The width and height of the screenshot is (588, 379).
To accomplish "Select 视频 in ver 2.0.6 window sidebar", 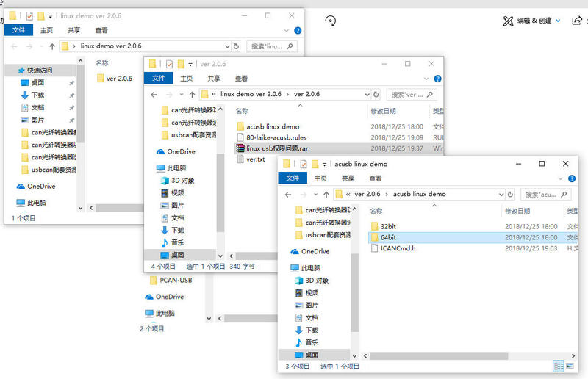I will [173, 192].
